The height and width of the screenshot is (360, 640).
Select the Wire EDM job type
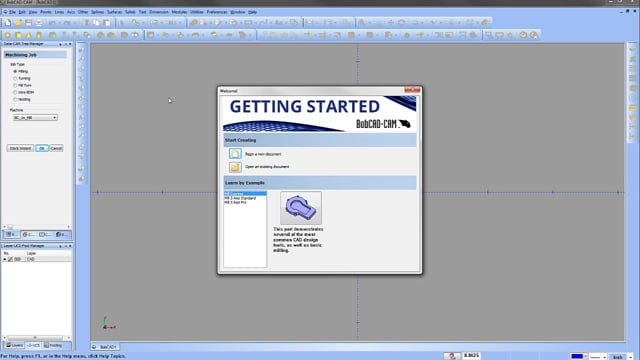pyautogui.click(x=15, y=92)
